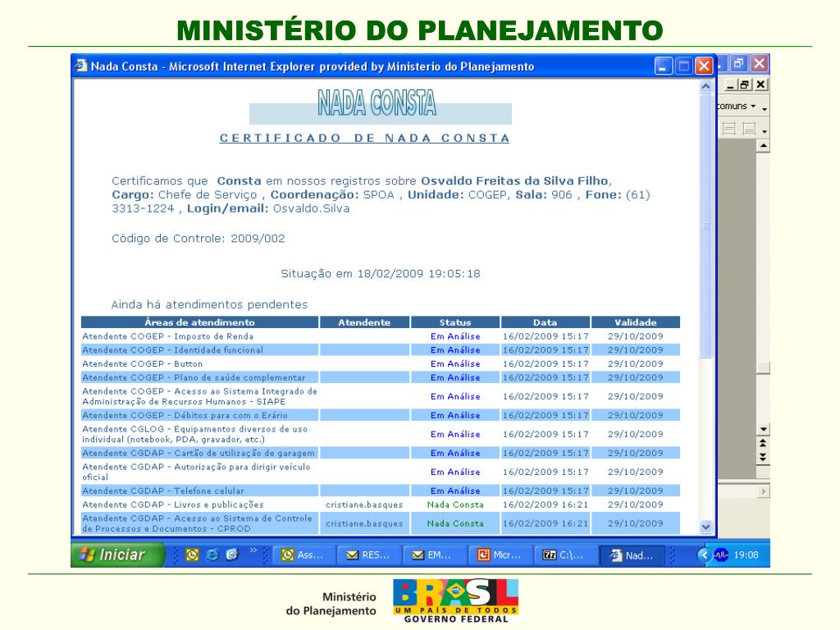Screen dimensions: 840x630
Task: Click the vertical scrollbar thumb of the Nada Consta page
Action: point(706,226)
